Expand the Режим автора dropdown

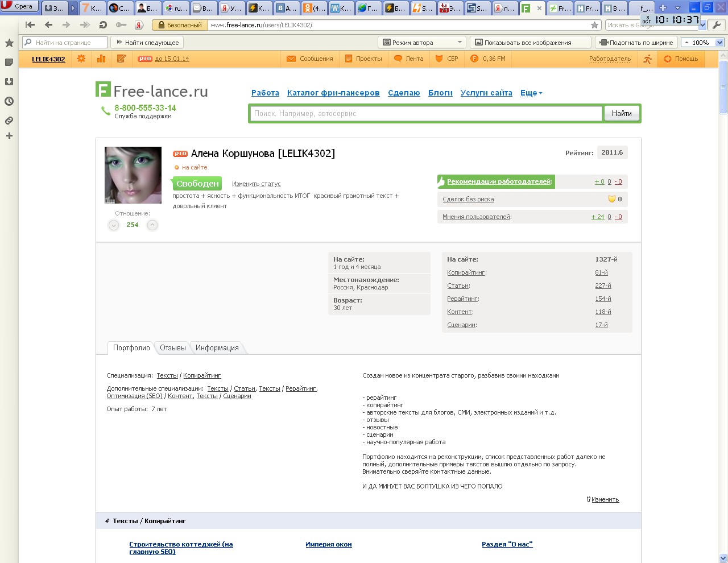click(x=422, y=43)
